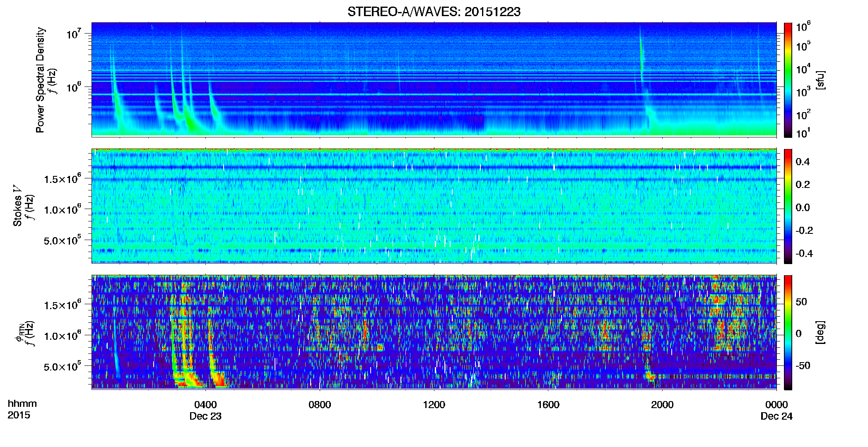868x447 pixels.
Task: Select the Power Spectral Density axis label
Action: point(40,80)
